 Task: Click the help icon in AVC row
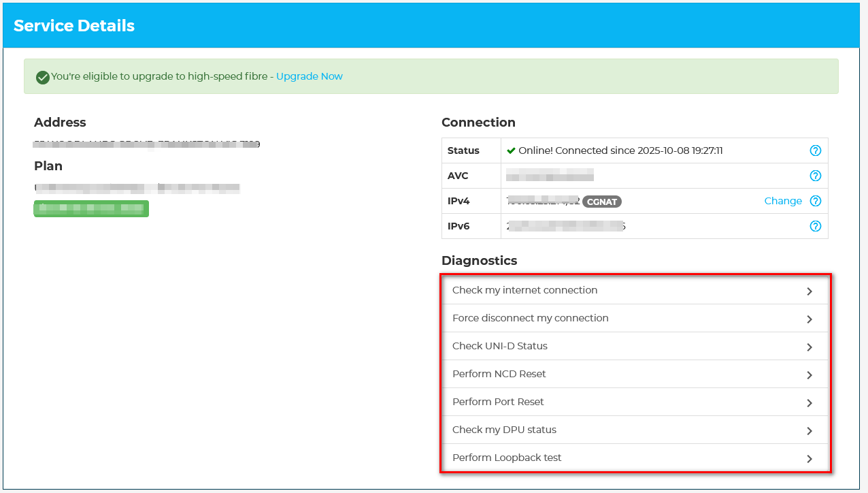tap(816, 176)
